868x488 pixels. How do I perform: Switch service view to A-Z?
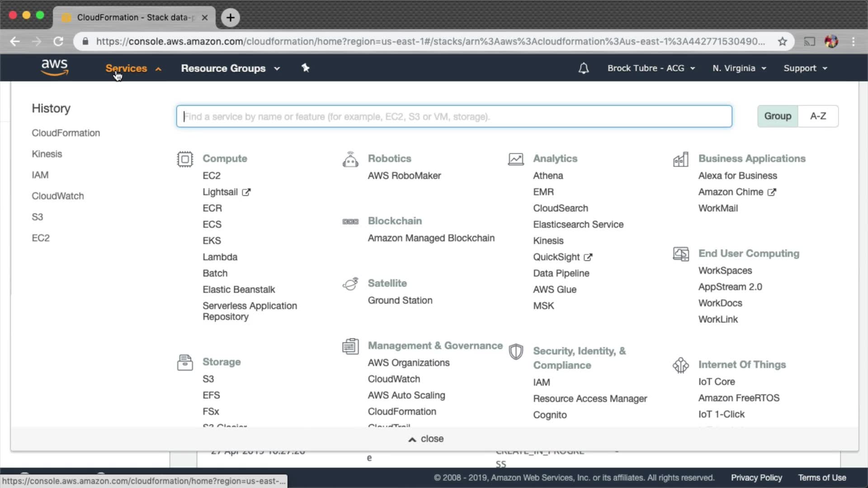point(818,116)
